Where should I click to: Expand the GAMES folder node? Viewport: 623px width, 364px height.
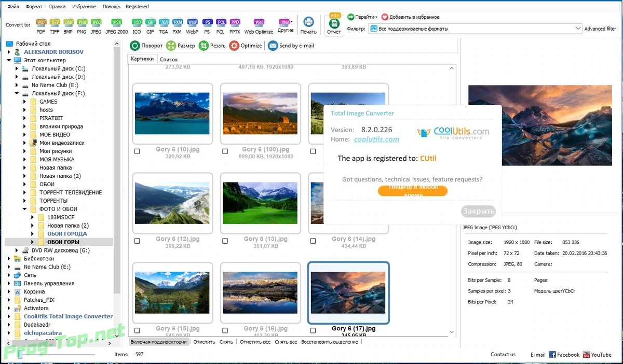pyautogui.click(x=24, y=102)
